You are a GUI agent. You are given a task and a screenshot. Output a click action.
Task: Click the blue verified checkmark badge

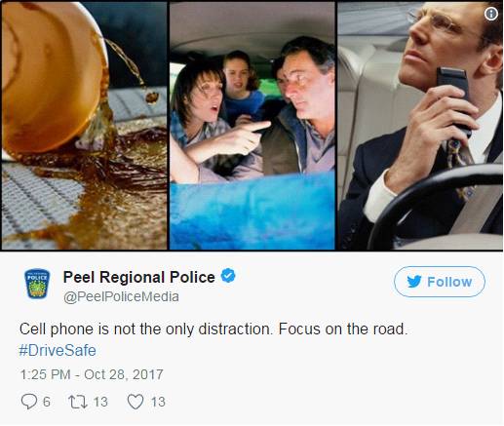228,276
